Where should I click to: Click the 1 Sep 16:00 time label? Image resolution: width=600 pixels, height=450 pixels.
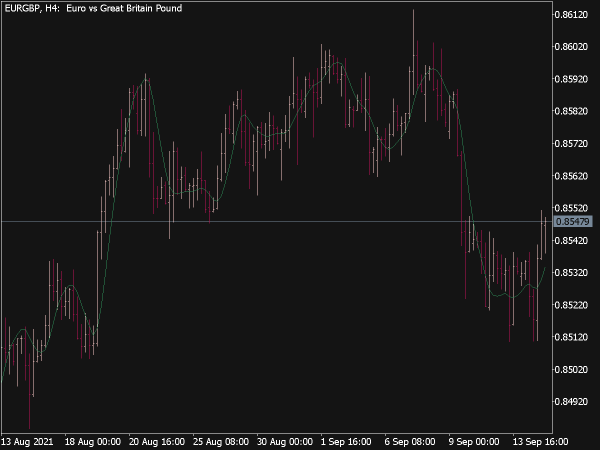(346, 442)
